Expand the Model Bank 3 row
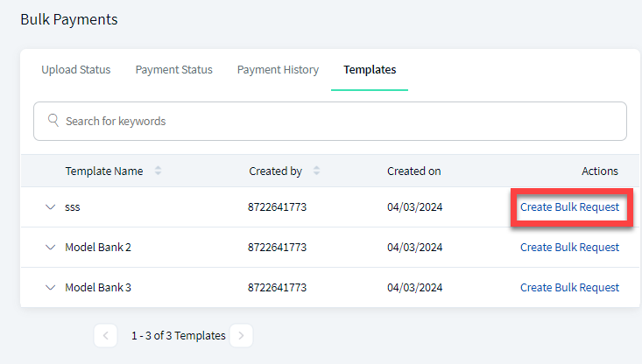 [x=50, y=288]
